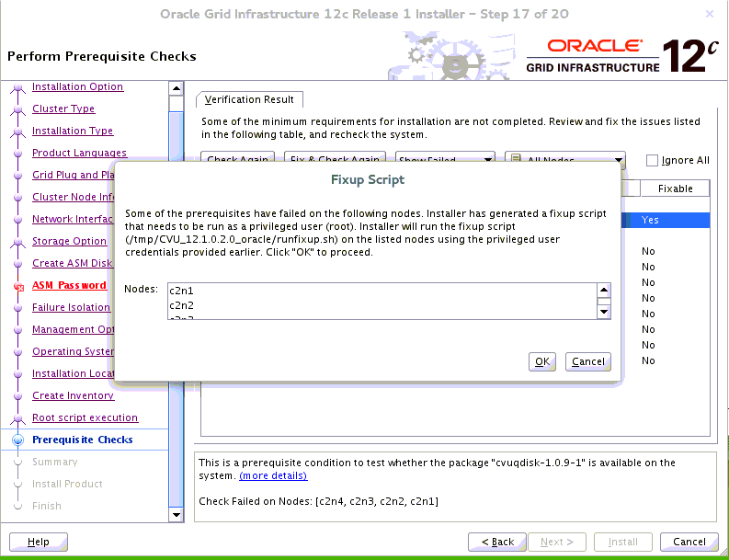Click the Storage Option step node icon

pyautogui.click(x=18, y=242)
